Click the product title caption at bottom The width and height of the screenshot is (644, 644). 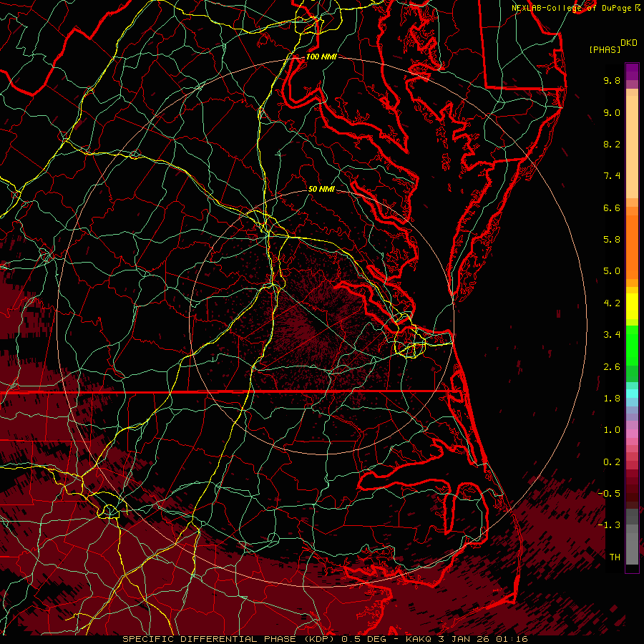tap(326, 639)
